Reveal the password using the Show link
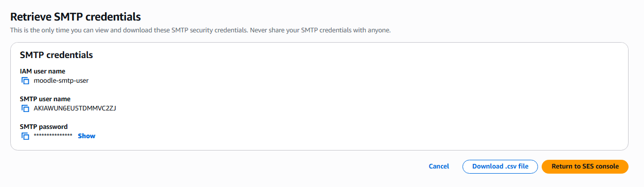Image resolution: width=644 pixels, height=187 pixels. [86, 136]
